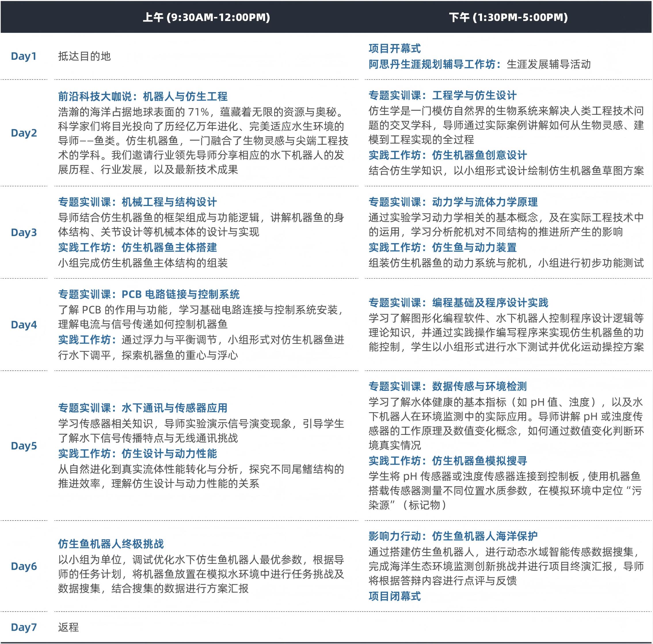Screen dimensions: 653x644
Task: Click 前沿科技大咖说：机器人与仿生工程 title
Action: point(143,97)
